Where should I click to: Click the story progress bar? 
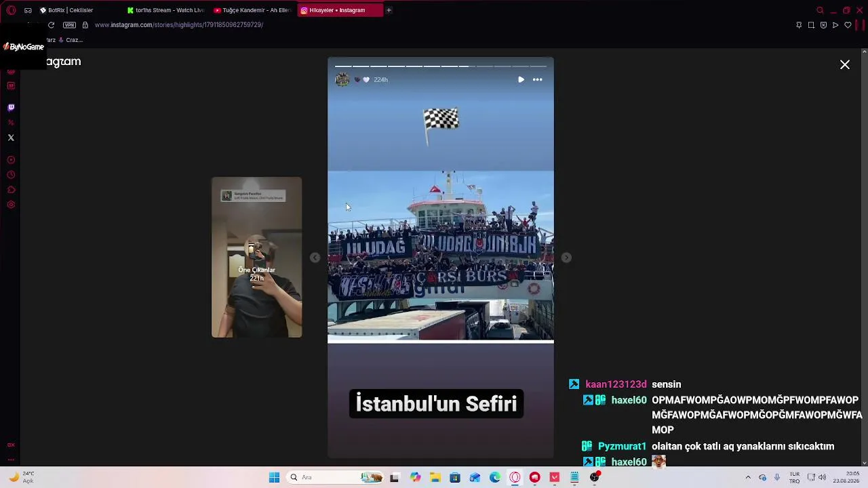(x=441, y=66)
